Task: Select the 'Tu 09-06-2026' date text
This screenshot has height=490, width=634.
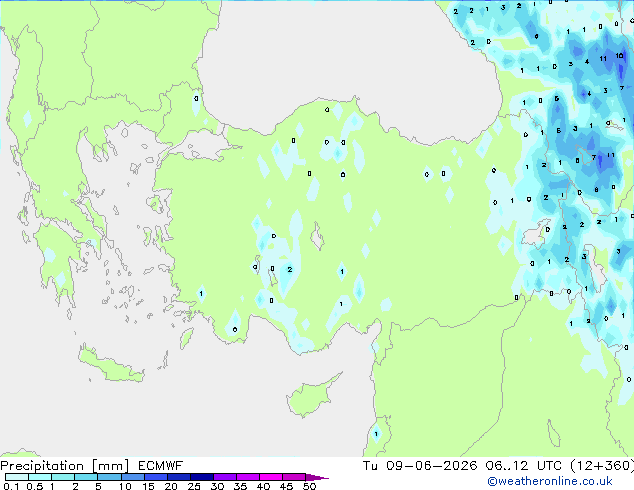Action: [x=420, y=466]
